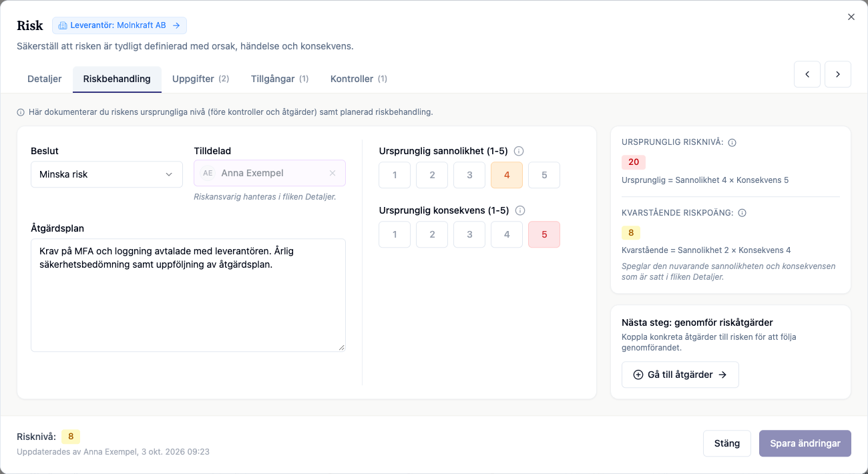Set Ursprunglig konsekvens to 2
Screen dimensions: 868x474
click(432, 234)
